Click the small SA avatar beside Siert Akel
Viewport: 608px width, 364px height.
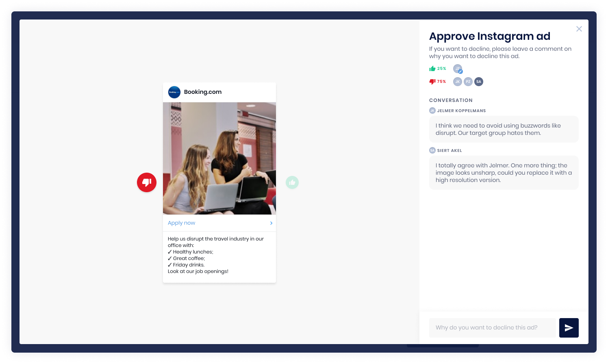tap(432, 150)
